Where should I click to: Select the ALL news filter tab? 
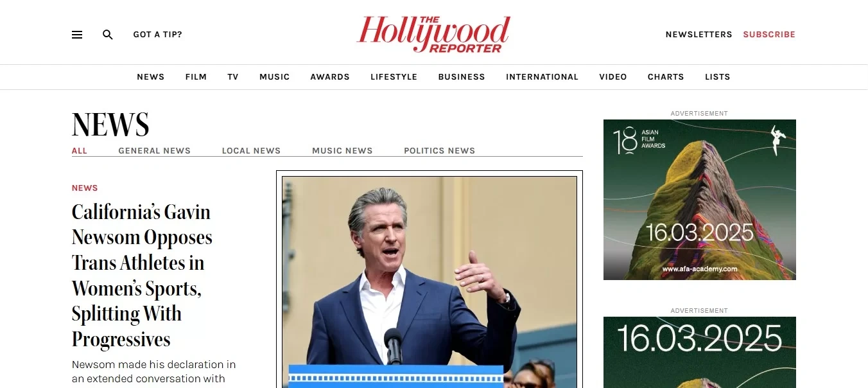tap(80, 151)
